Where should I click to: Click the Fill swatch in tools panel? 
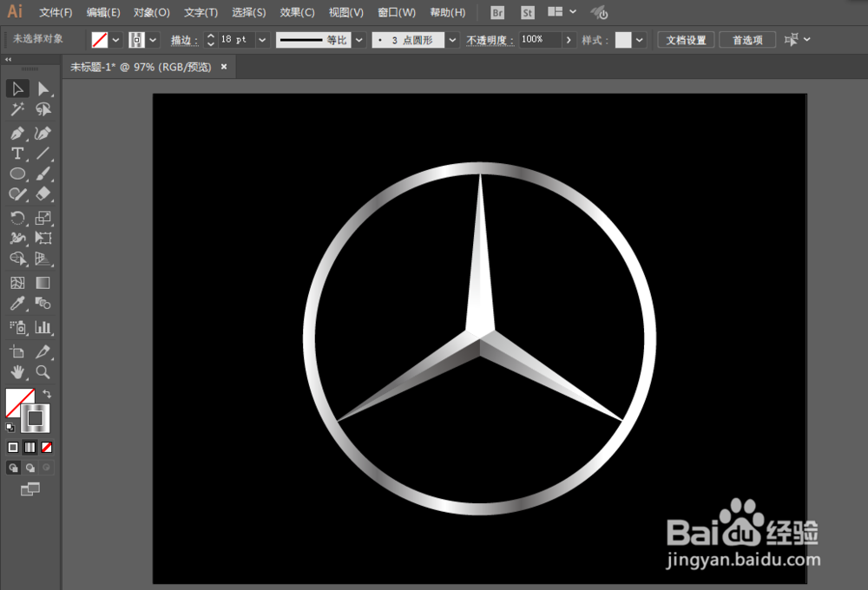coord(15,398)
